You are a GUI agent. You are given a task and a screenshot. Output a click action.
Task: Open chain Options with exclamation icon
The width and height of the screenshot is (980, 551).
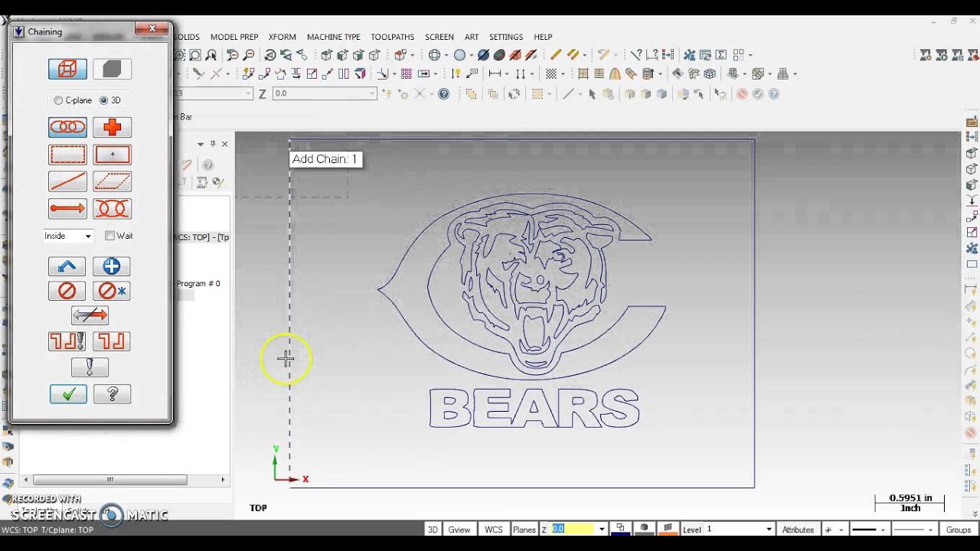[90, 367]
